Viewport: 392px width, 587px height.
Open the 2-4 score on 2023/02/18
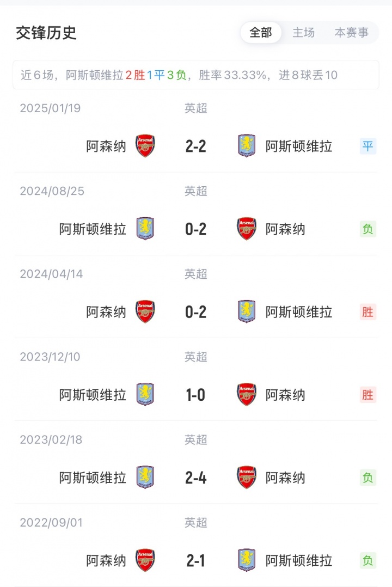click(195, 478)
